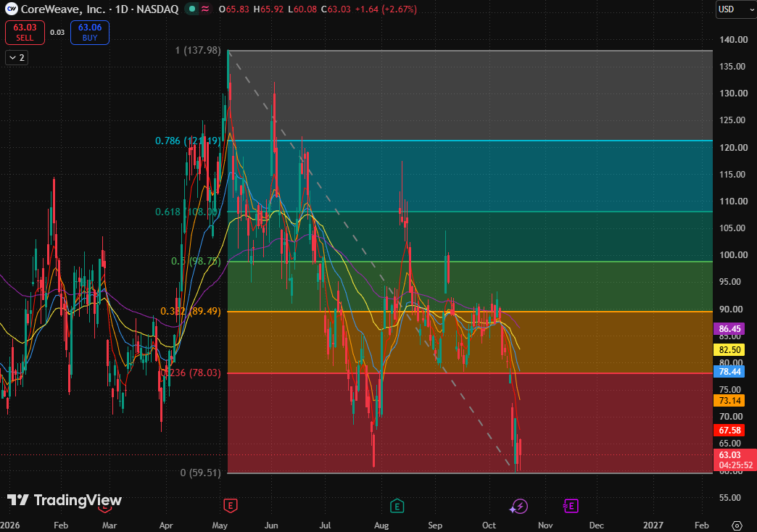This screenshot has width=757, height=532.
Task: Click the pink approximately-equal data indicator
Action: point(205,9)
